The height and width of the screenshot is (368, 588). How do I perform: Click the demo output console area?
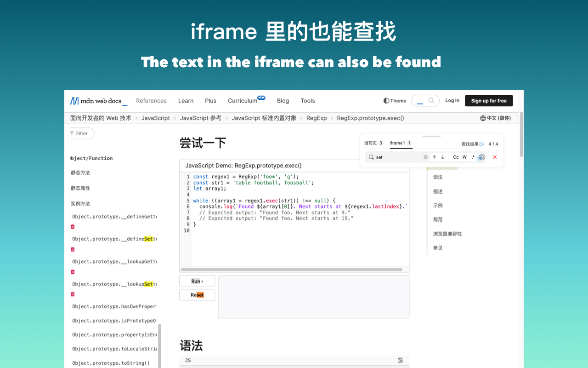coord(313,297)
